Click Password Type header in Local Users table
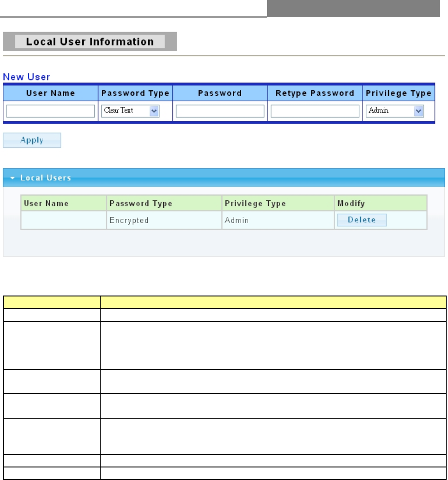Image resolution: width=448 pixels, height=480 pixels. pyautogui.click(x=164, y=203)
